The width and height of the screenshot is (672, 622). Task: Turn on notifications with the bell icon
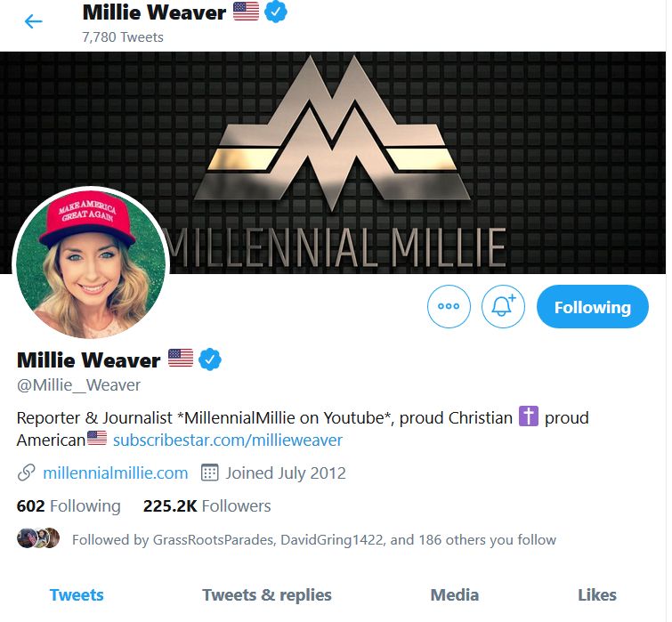pyautogui.click(x=503, y=306)
